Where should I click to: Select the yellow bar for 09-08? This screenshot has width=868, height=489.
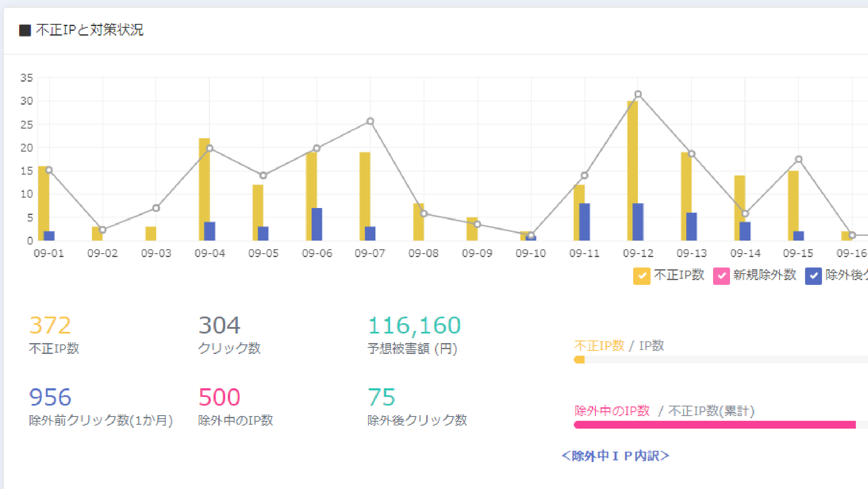click(418, 222)
